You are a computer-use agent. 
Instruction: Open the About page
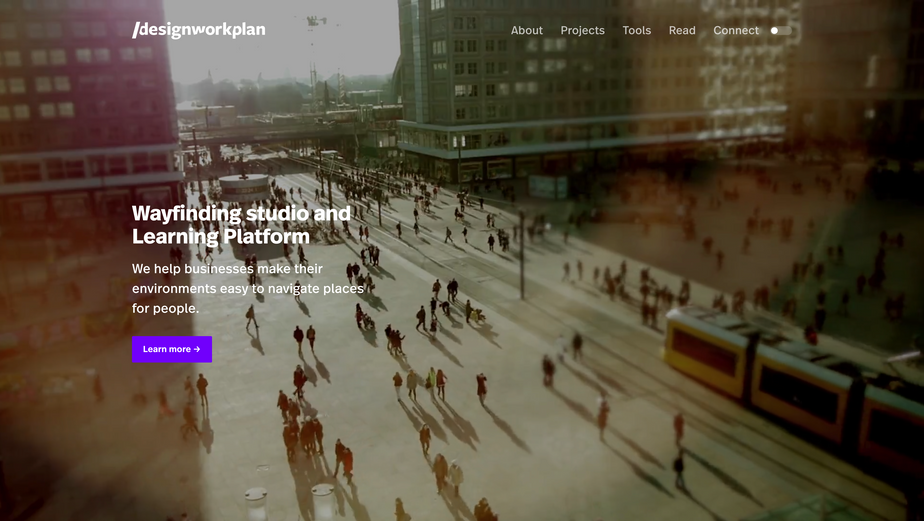(x=527, y=31)
